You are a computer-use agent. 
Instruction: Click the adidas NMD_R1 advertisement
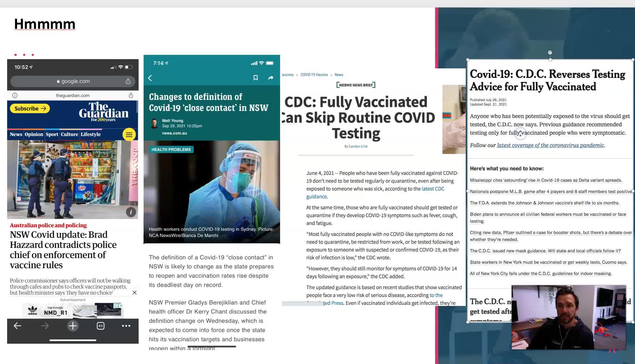pos(73,311)
